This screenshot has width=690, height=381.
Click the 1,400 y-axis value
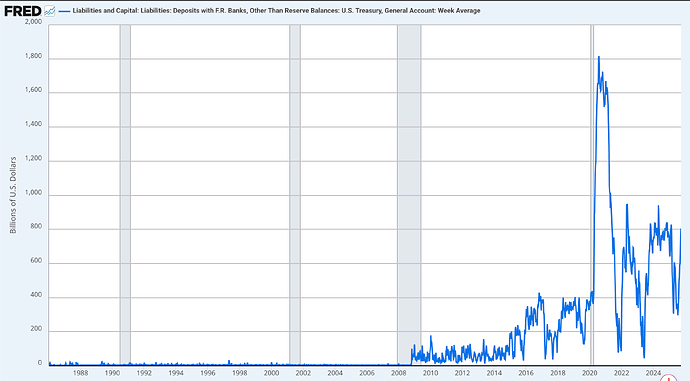click(33, 124)
